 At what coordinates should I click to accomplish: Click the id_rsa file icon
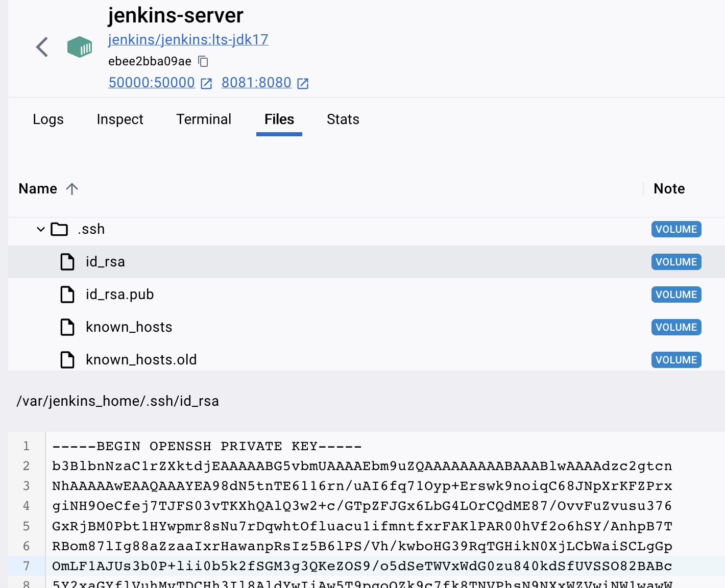point(67,262)
